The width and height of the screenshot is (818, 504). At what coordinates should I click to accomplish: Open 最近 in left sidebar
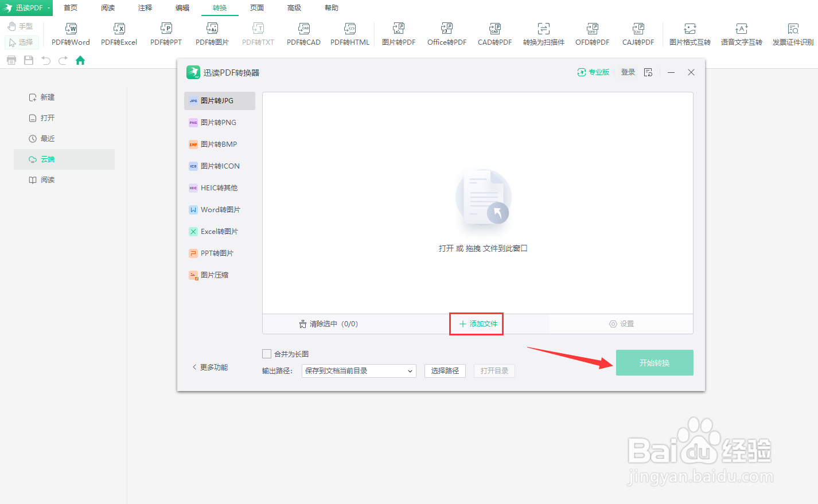coord(64,139)
